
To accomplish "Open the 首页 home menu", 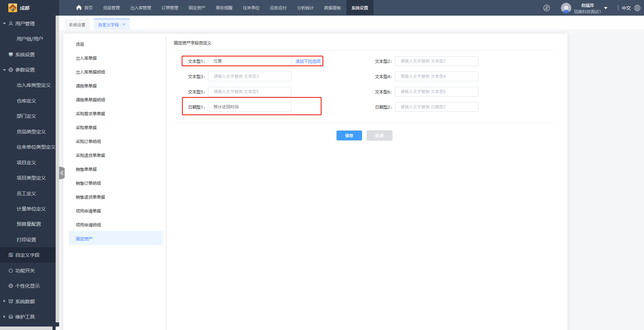I will [84, 8].
